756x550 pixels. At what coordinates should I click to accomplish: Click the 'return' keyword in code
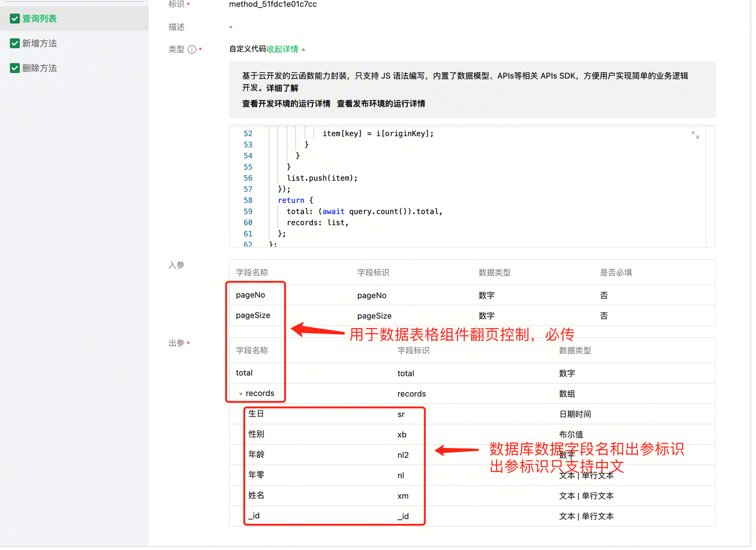click(291, 200)
